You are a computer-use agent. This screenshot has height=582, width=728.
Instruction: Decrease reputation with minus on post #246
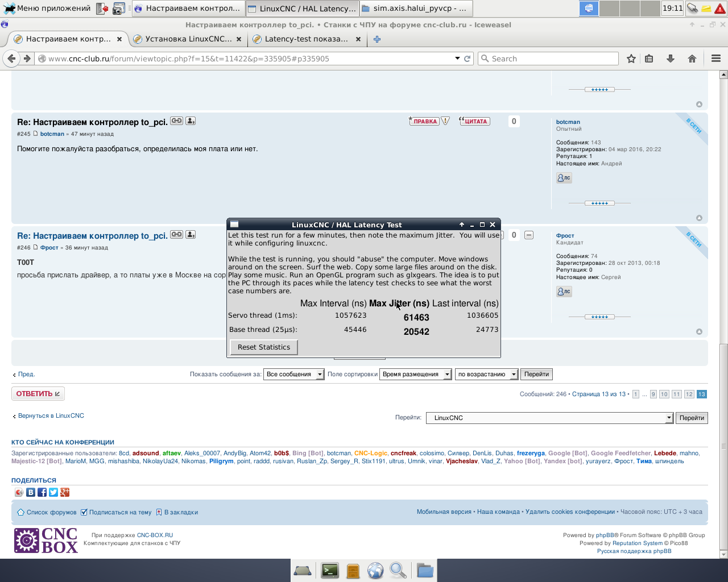click(529, 235)
